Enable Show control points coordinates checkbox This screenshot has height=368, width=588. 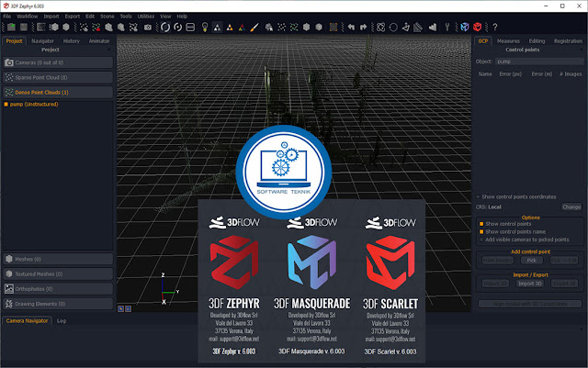(x=478, y=196)
